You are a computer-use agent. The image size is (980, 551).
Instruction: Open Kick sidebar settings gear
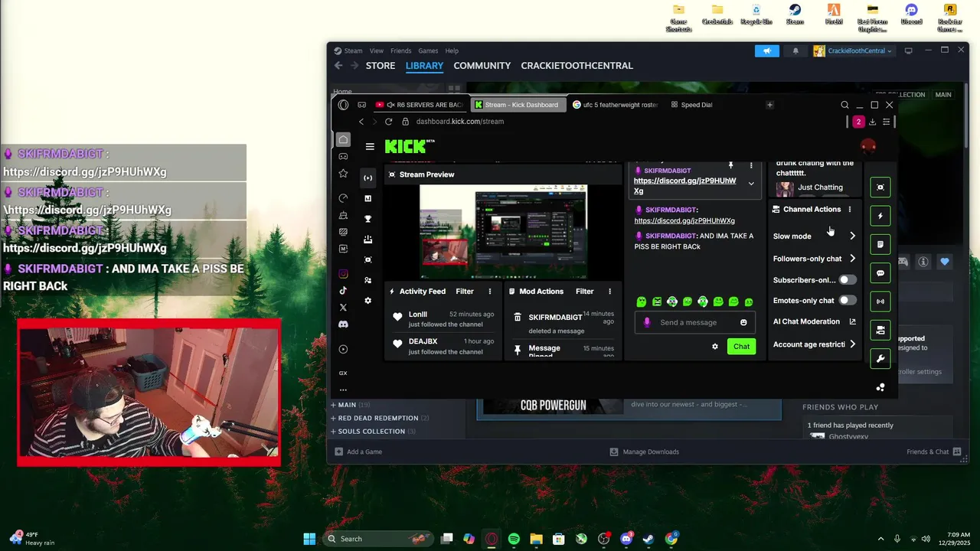coord(368,301)
